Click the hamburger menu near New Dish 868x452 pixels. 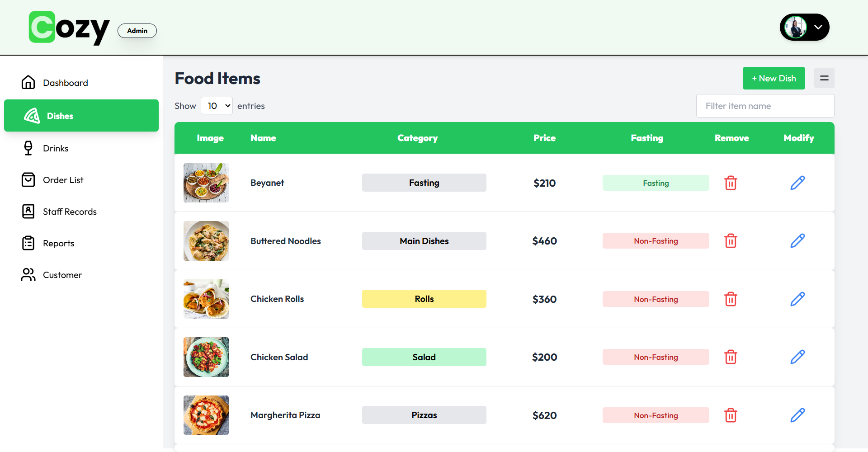[x=824, y=78]
